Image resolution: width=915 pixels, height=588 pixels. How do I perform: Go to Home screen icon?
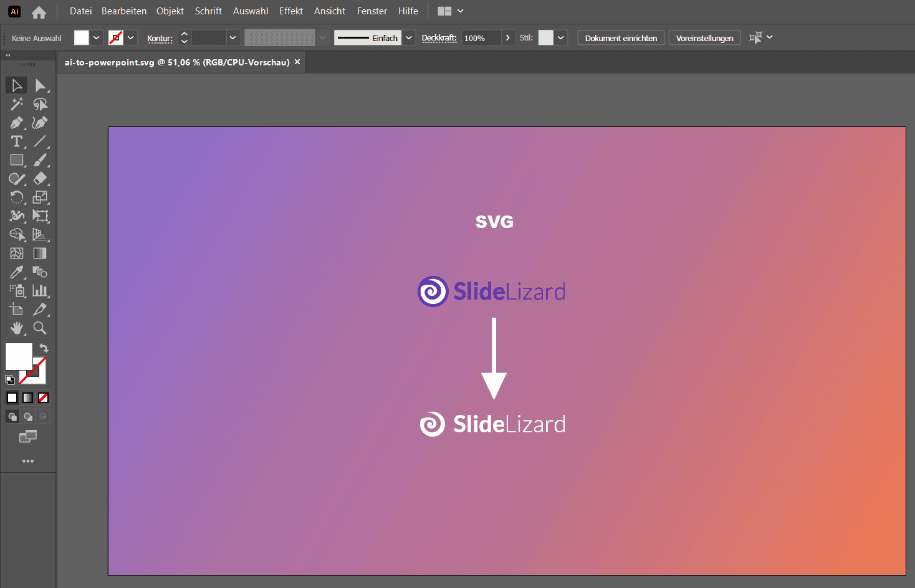(39, 12)
